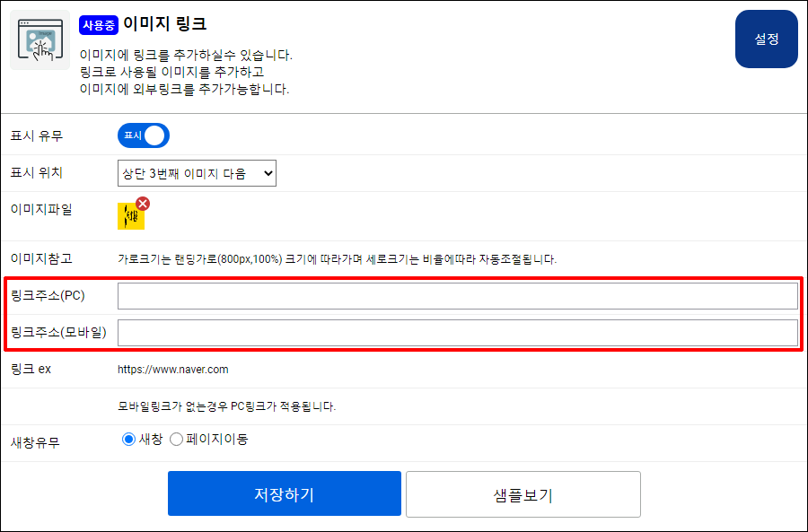The height and width of the screenshot is (532, 808).
Task: View sample via 샘플보기 button
Action: 523,493
